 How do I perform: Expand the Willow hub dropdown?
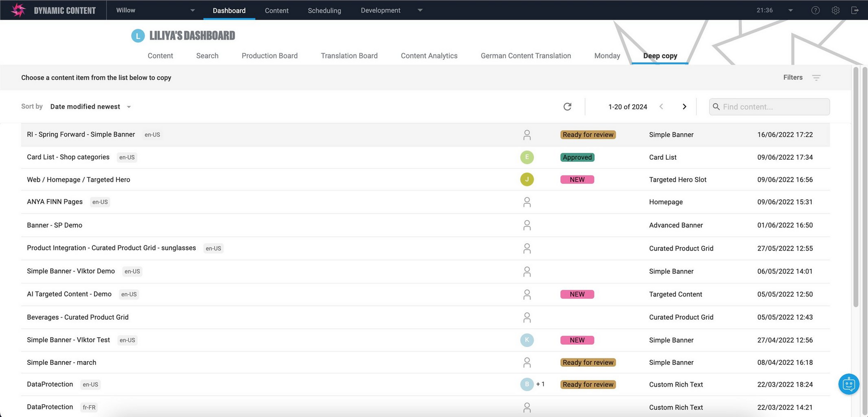[193, 10]
